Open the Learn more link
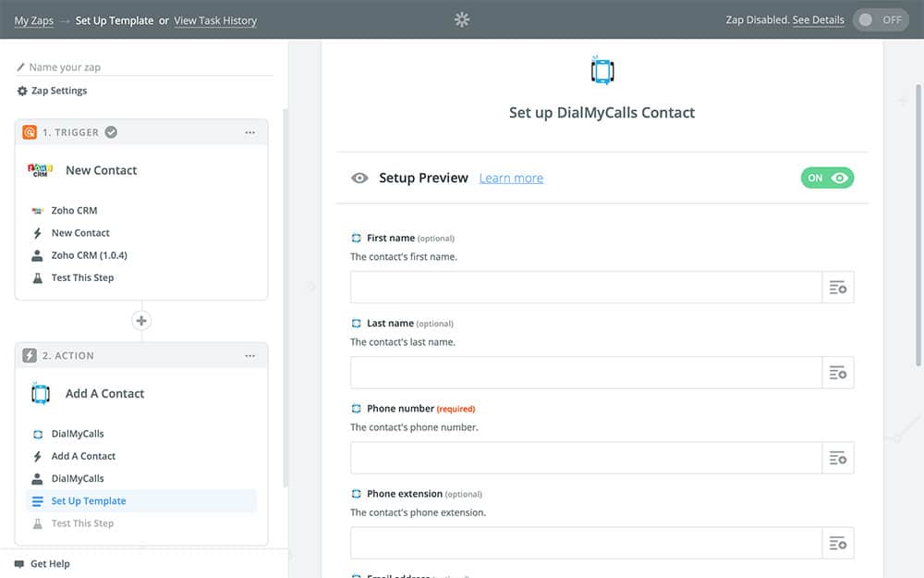The height and width of the screenshot is (578, 924). [511, 178]
